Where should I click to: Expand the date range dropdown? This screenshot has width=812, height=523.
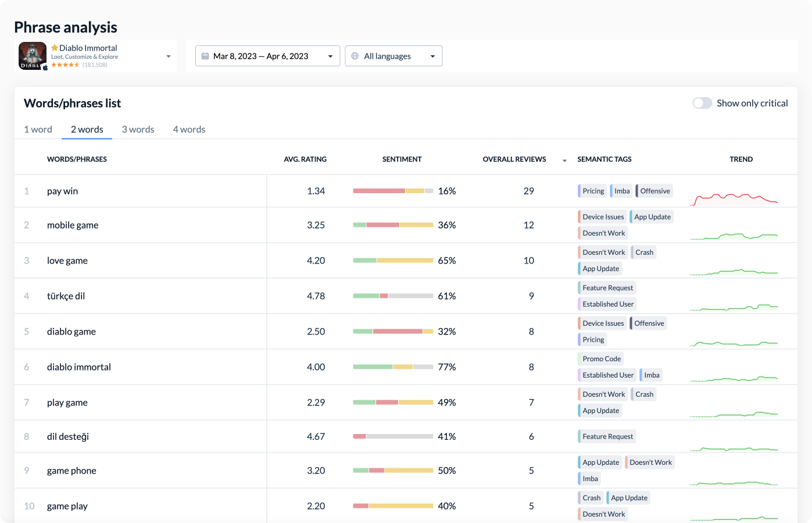tap(330, 55)
